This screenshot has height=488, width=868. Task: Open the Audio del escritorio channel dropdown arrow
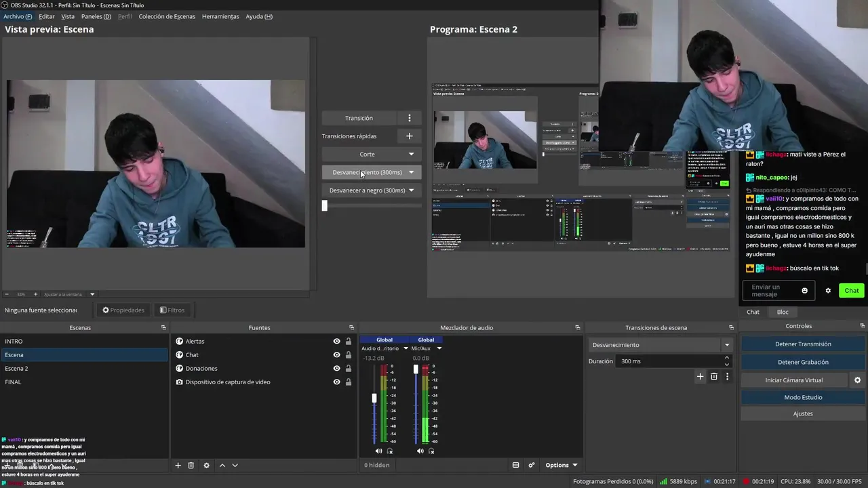coord(406,348)
